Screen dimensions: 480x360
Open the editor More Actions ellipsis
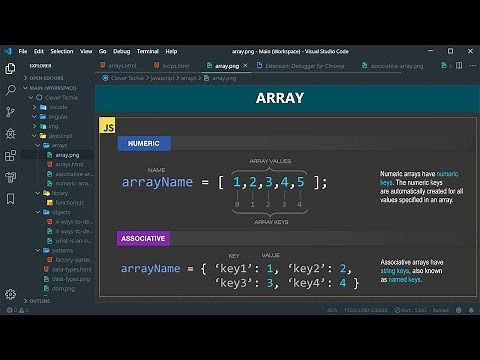[x=472, y=65]
